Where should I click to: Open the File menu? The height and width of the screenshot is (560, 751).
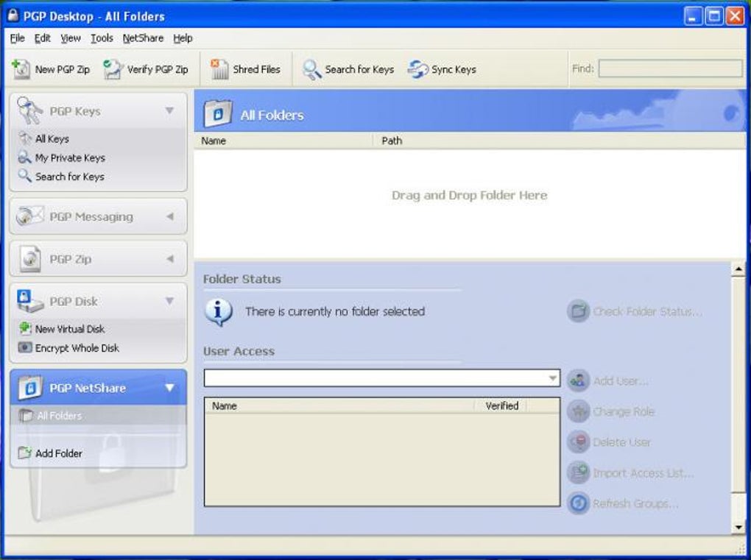coord(17,38)
